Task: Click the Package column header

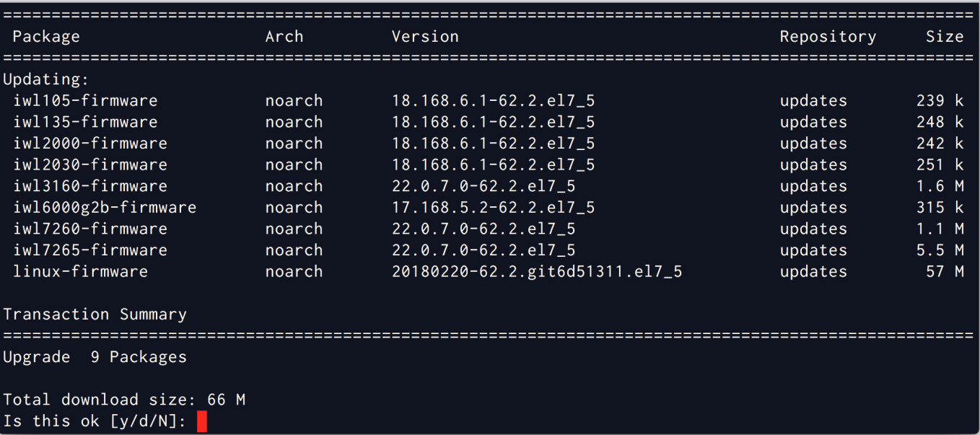Action: click(45, 36)
